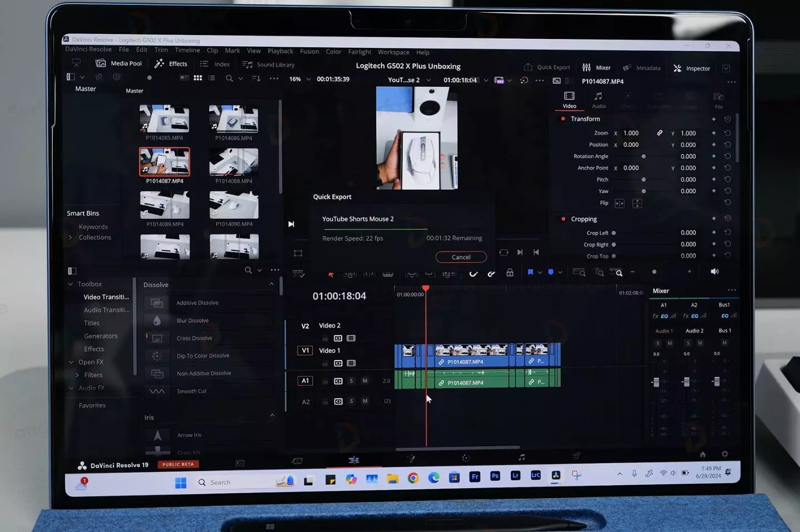
Task: Go to the project manager home icon
Action: point(703,454)
